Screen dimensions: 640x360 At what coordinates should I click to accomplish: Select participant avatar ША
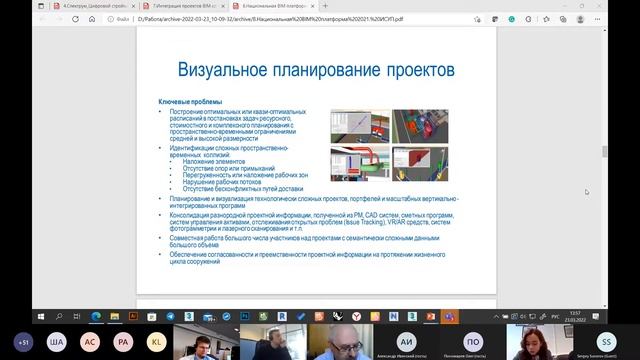[57, 342]
